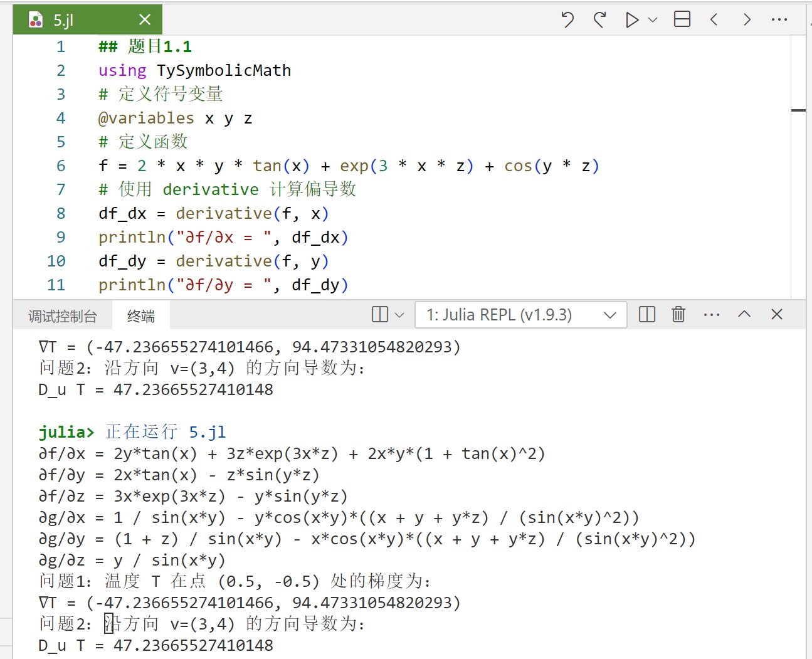Select the 5.jl file tab

88,19
